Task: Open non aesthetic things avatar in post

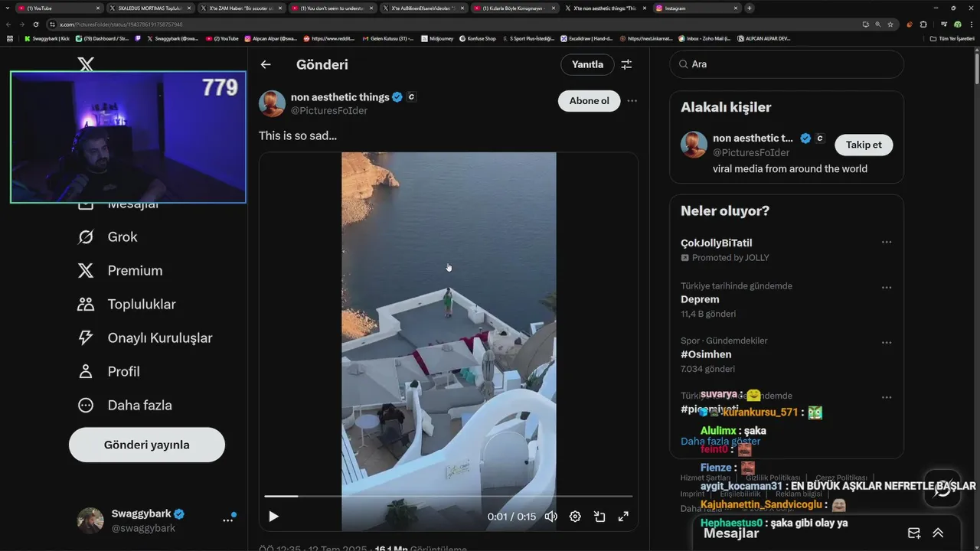Action: (x=272, y=103)
